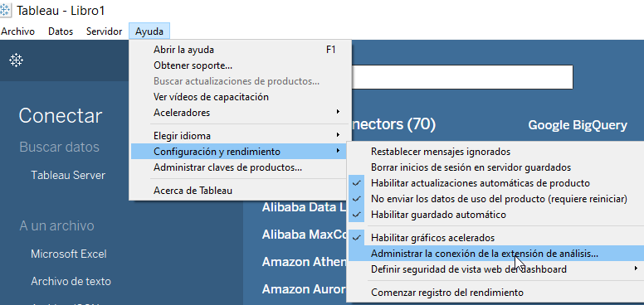644x305 pixels.
Task: Expand the Elegir idioma submenu
Action: click(240, 136)
